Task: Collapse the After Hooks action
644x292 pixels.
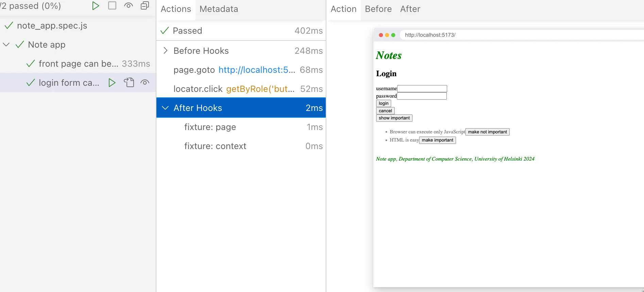Action: tap(165, 108)
